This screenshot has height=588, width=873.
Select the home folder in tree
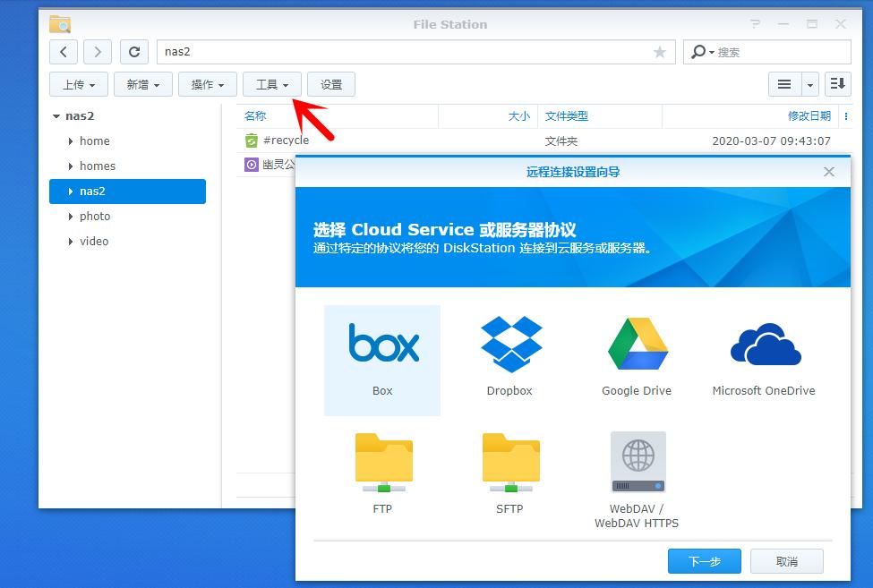[95, 141]
